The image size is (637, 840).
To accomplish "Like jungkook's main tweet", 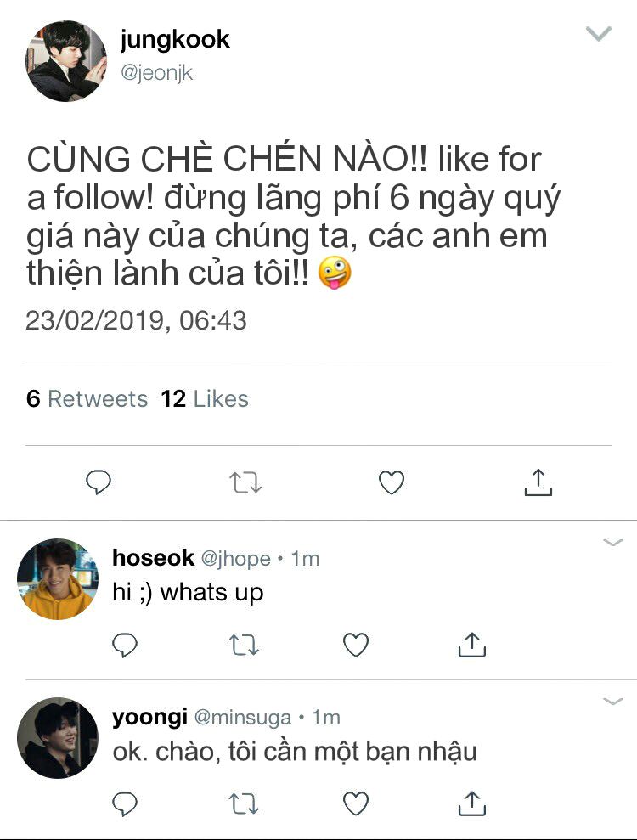I will [x=392, y=482].
